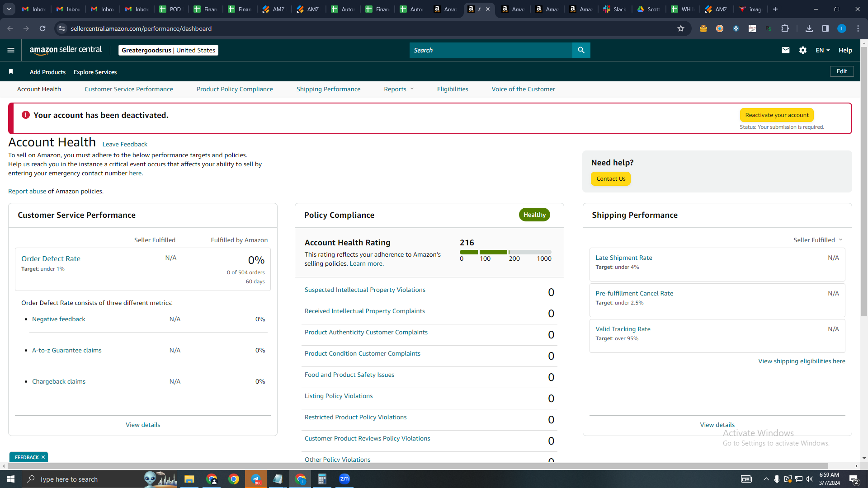Image resolution: width=868 pixels, height=488 pixels.
Task: Open Shipping Performance tab
Action: [x=329, y=89]
